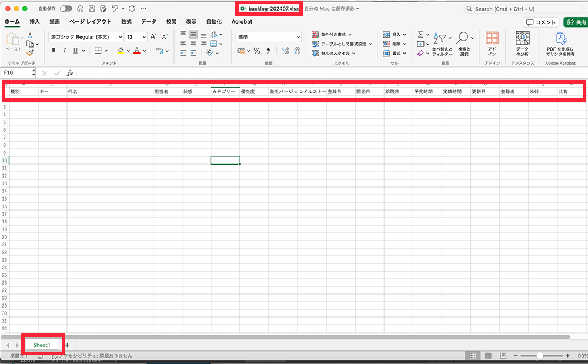This screenshot has height=364, width=588.
Task: Open the 標準 number format dropdown
Action: pyautogui.click(x=269, y=36)
